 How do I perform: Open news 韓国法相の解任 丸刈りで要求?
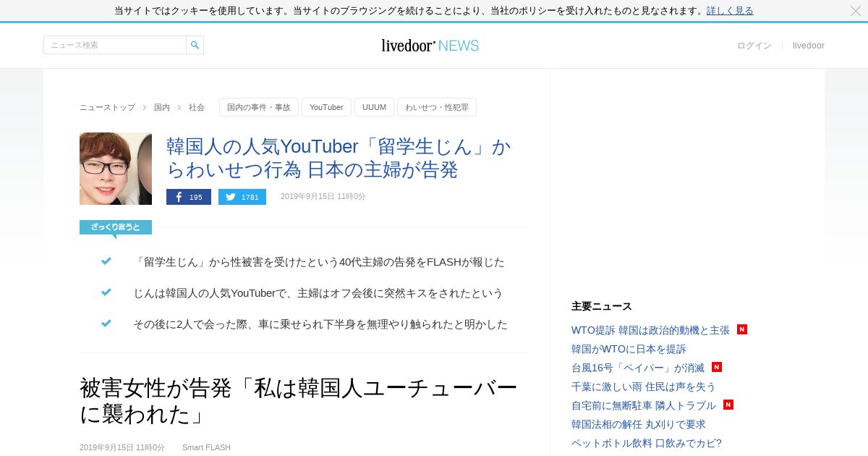[x=639, y=424]
